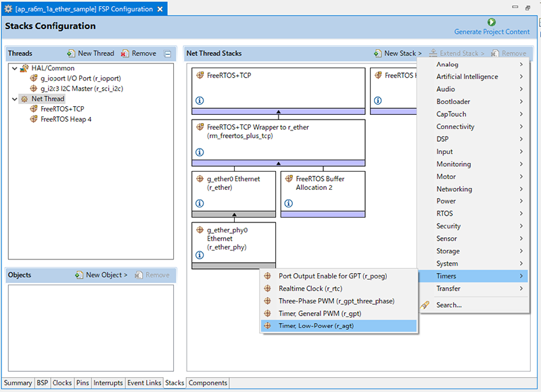The height and width of the screenshot is (392, 541).
Task: Click the New Thread icon
Action: coord(71,53)
